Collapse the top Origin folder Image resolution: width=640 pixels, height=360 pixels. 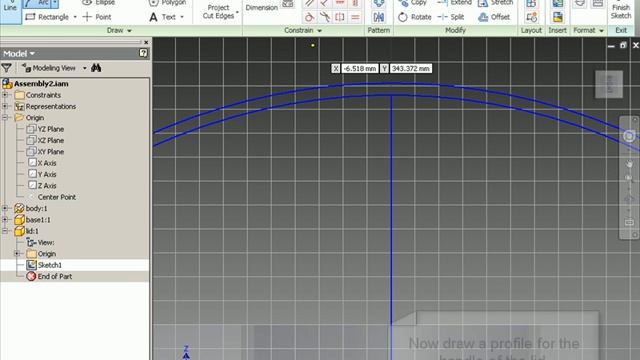(x=5, y=118)
